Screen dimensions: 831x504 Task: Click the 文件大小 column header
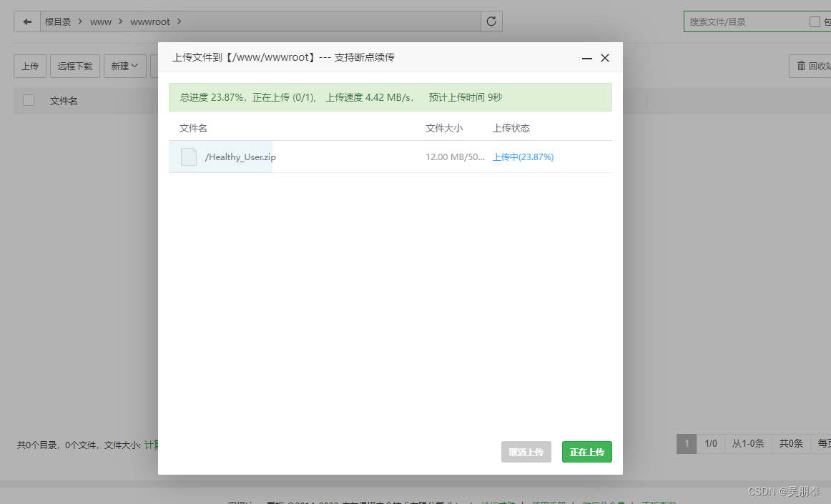click(444, 128)
